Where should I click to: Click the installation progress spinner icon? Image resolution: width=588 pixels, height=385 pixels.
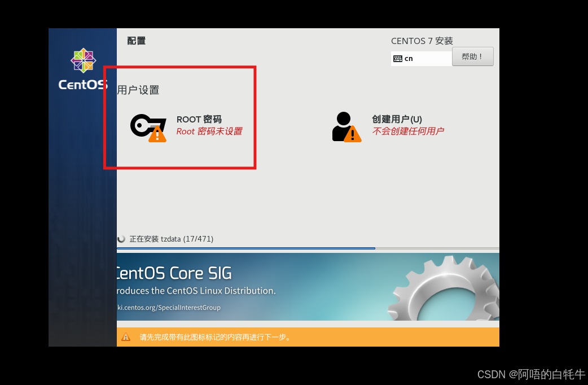[x=121, y=239]
